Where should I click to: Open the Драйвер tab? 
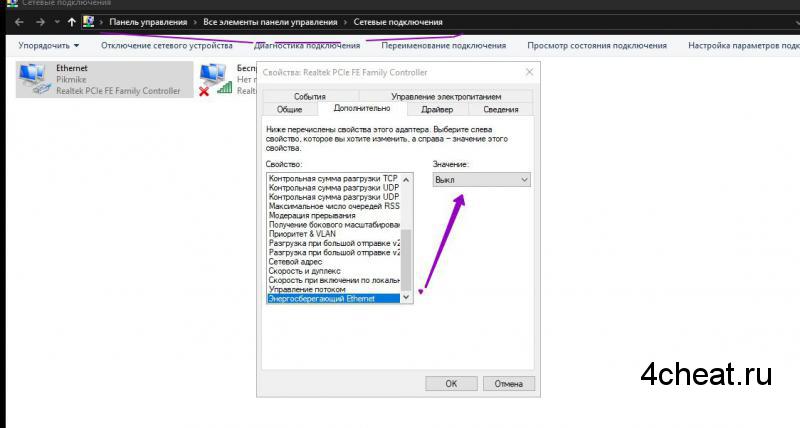[436, 109]
